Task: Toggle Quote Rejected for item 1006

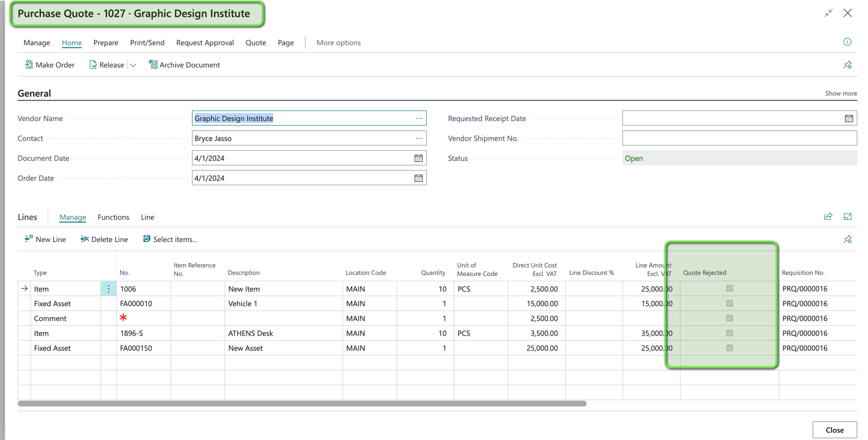Action: (x=729, y=289)
